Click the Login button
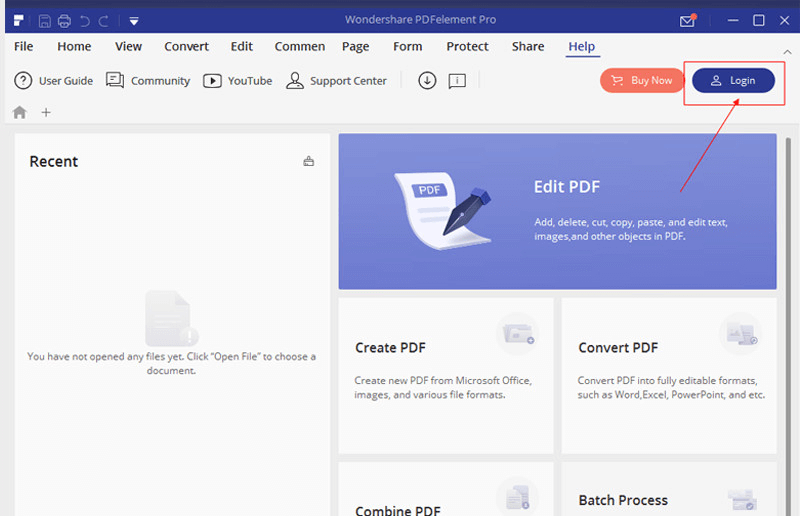 coord(733,81)
